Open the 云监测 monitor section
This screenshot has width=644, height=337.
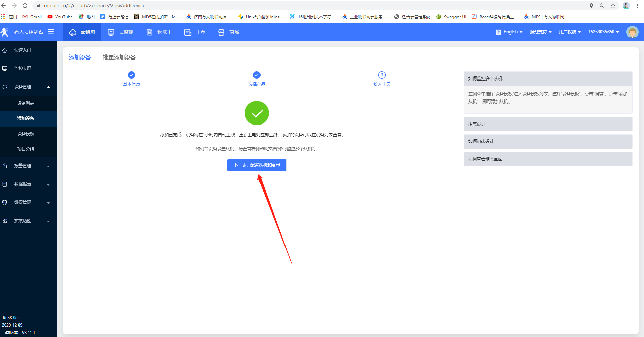coord(121,32)
